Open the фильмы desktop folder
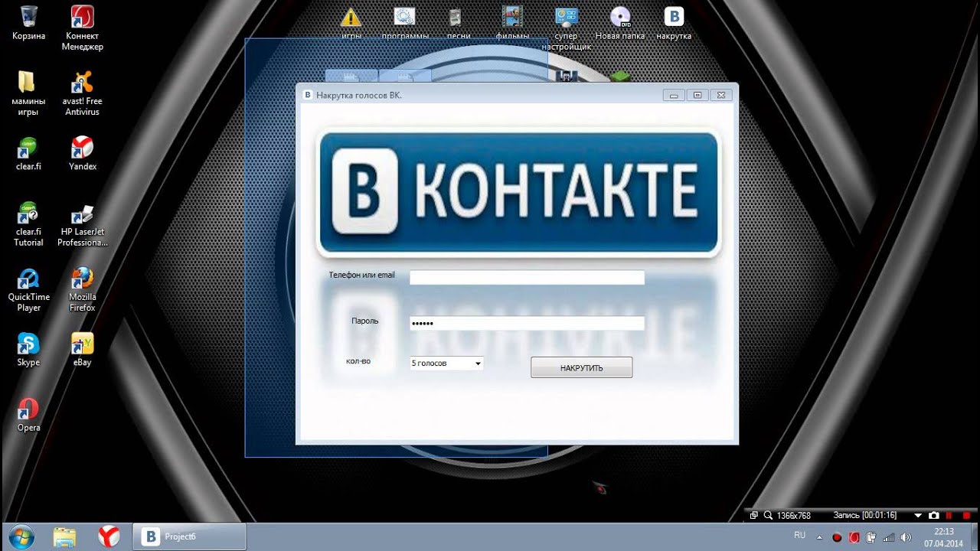Viewport: 980px width, 551px height. [512, 23]
